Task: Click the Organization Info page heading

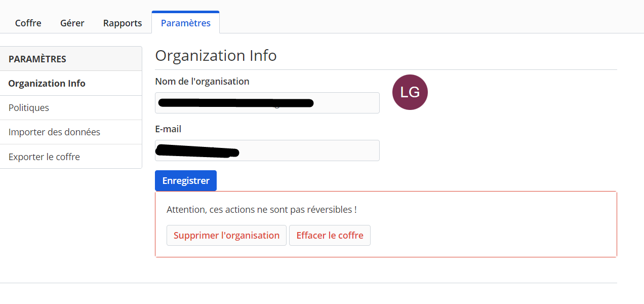Action: click(216, 55)
